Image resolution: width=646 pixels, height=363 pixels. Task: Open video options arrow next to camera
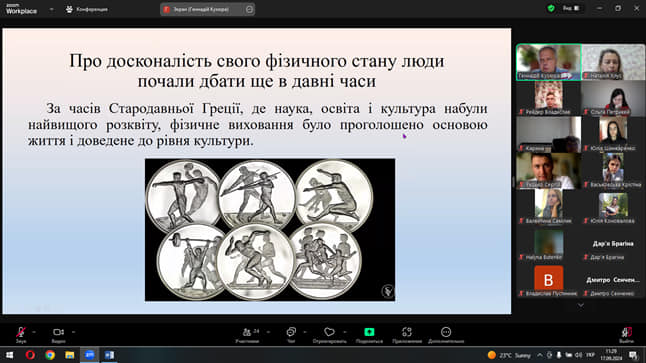73,332
